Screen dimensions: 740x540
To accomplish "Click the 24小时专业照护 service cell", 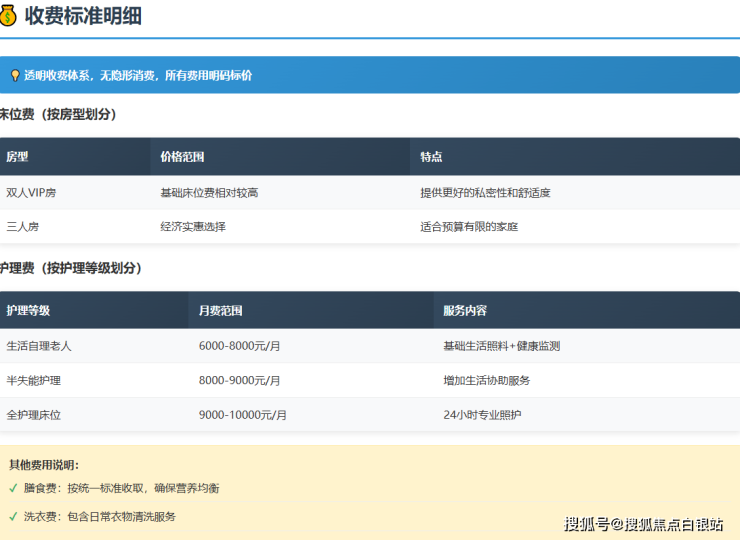I will (x=482, y=414).
